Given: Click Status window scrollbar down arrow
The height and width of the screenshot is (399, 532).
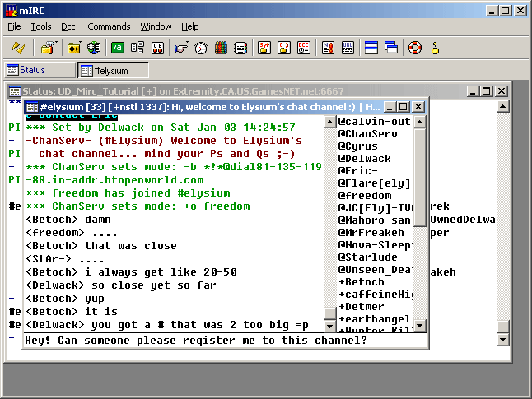Looking at the screenshot, I should tap(502, 339).
